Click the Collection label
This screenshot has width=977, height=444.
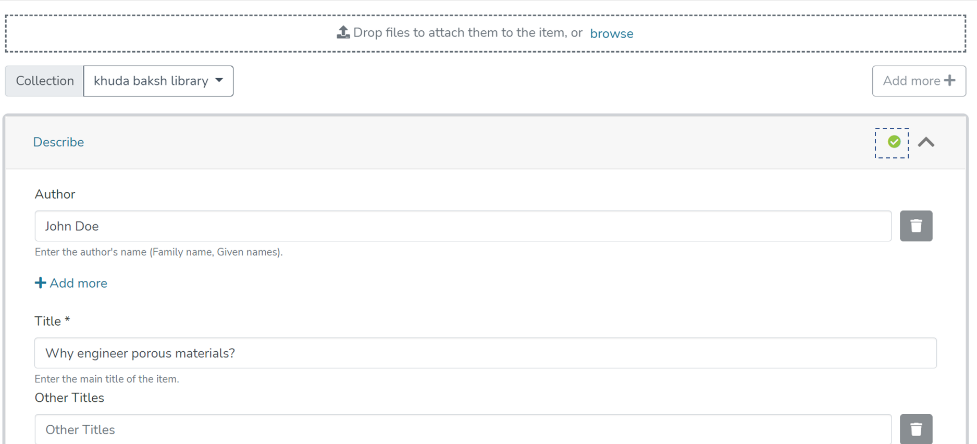(45, 81)
